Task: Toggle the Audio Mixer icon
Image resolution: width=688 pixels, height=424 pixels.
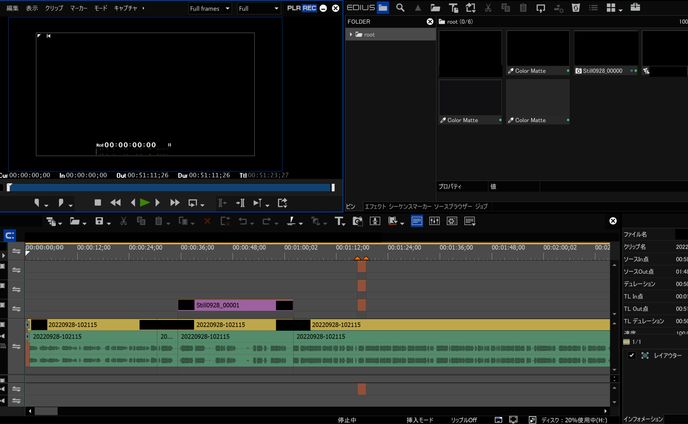Action: 434,221
